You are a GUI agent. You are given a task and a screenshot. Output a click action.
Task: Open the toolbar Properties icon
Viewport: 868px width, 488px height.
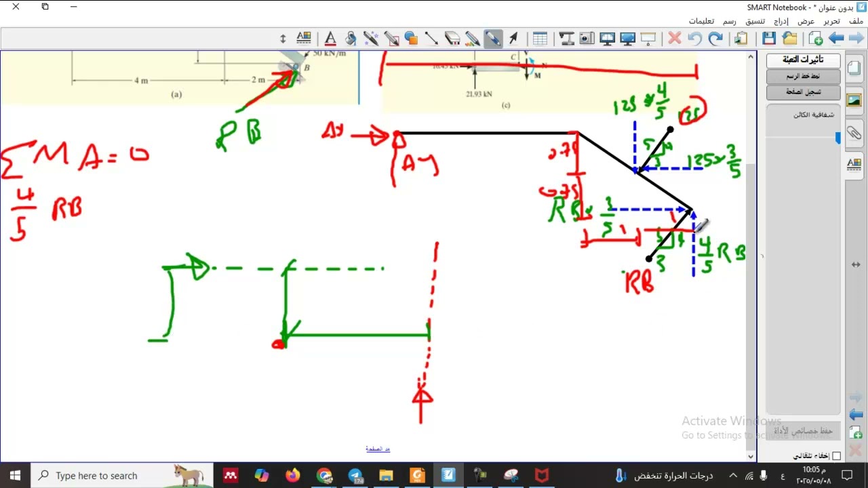[303, 39]
